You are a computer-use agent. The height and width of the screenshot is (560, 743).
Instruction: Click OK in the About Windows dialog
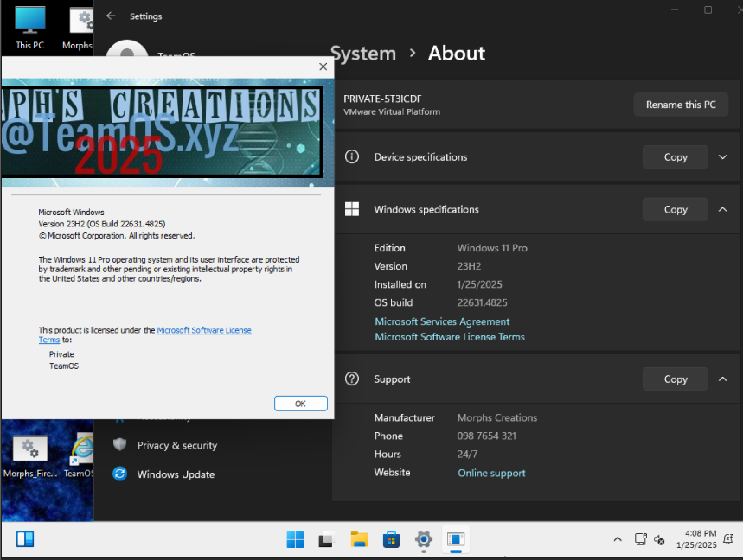point(300,404)
